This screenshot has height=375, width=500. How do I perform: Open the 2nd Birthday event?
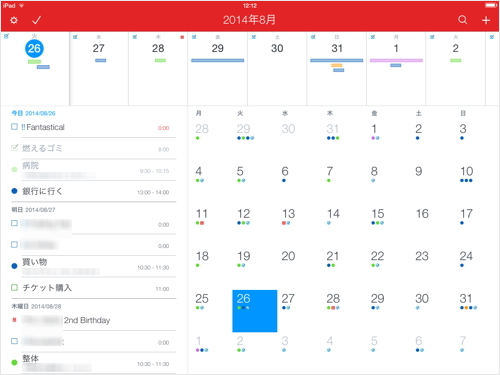click(x=93, y=320)
